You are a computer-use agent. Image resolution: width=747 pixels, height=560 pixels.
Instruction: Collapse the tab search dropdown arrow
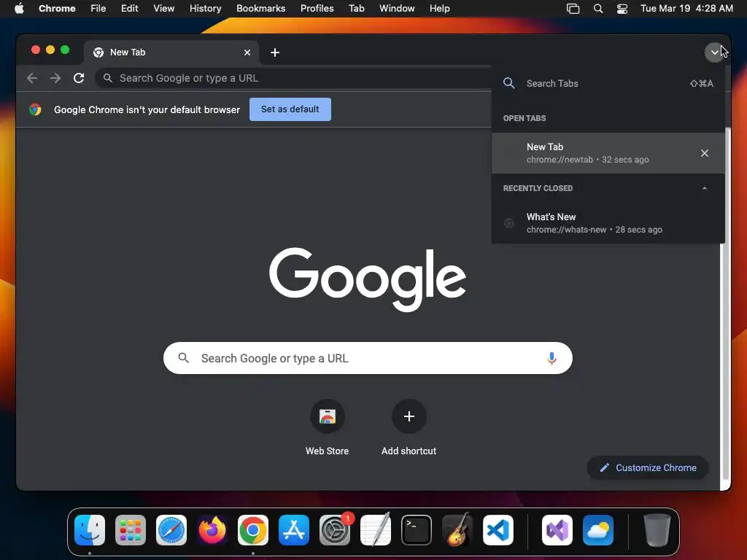click(714, 52)
